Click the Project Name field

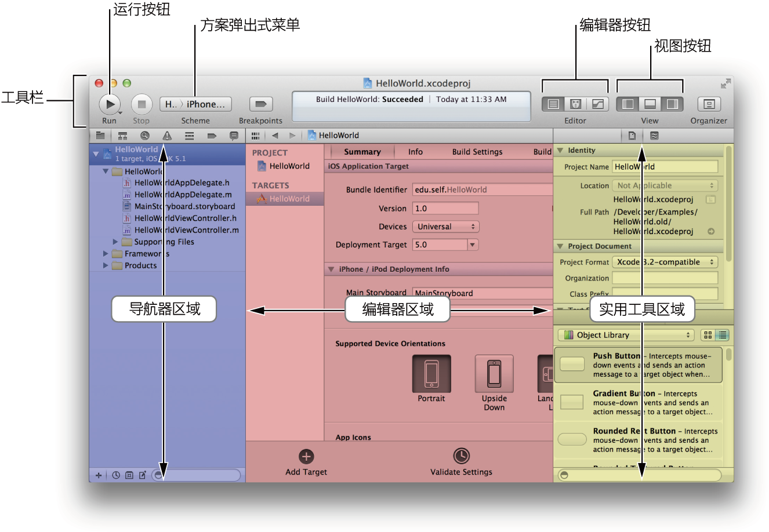point(665,167)
